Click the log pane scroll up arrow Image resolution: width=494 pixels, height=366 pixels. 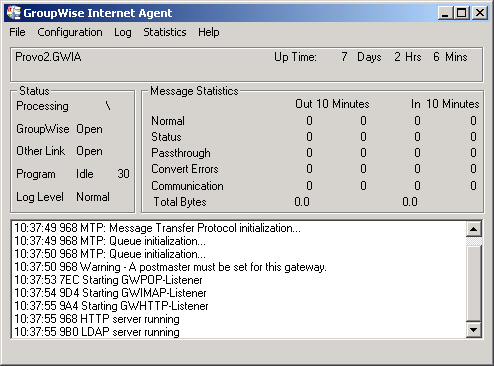pyautogui.click(x=473, y=229)
